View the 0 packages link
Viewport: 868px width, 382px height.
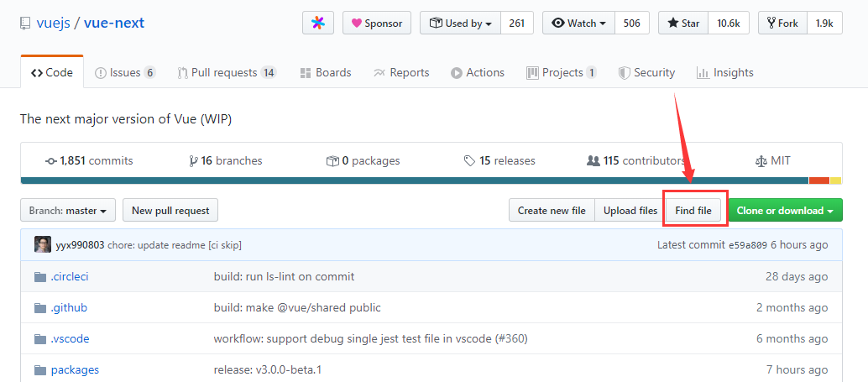pyautogui.click(x=363, y=161)
